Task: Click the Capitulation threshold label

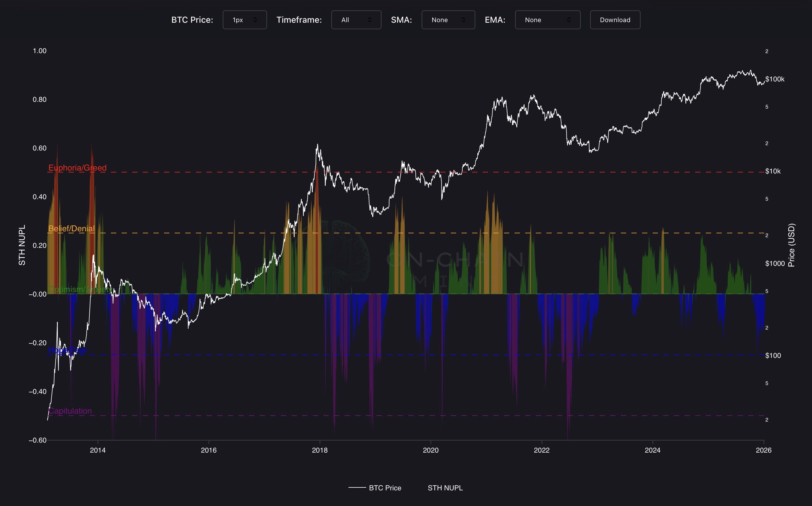Action: click(x=70, y=411)
